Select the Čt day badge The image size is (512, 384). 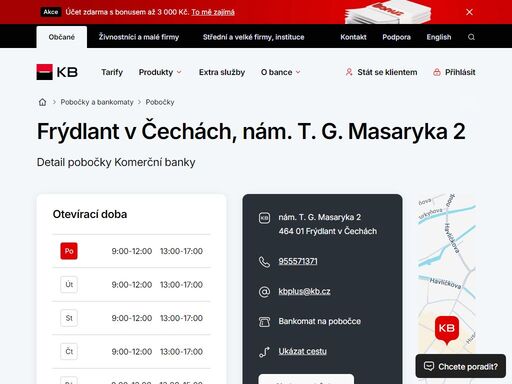pos(69,351)
